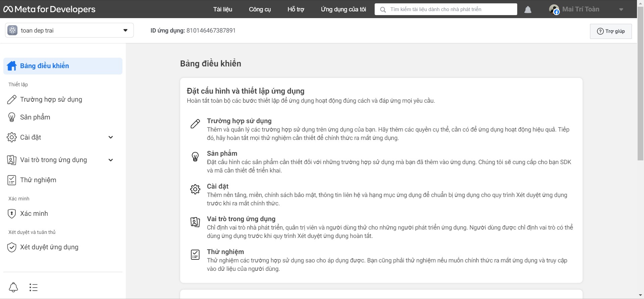
Task: Click the home icon in Bảng điều khiển
Action: (12, 66)
